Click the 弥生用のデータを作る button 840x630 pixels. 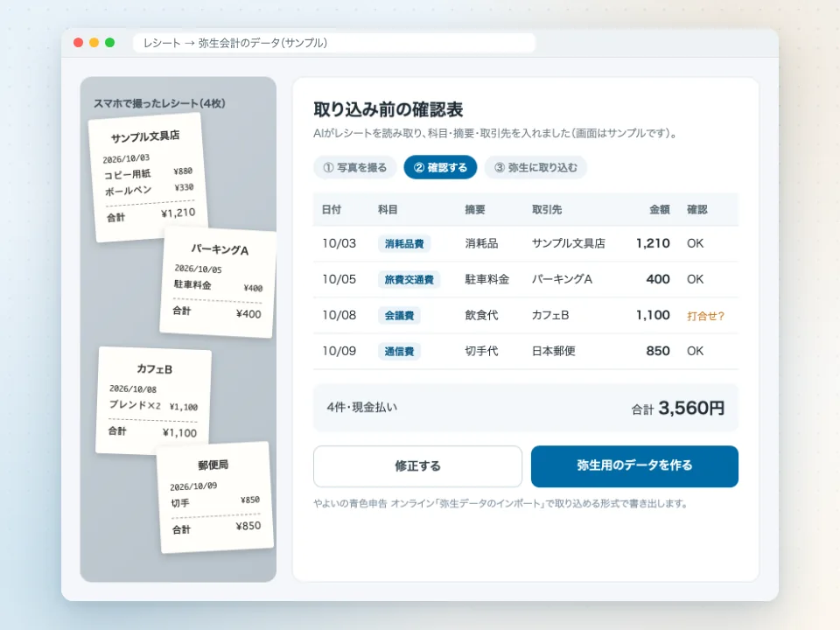click(634, 466)
